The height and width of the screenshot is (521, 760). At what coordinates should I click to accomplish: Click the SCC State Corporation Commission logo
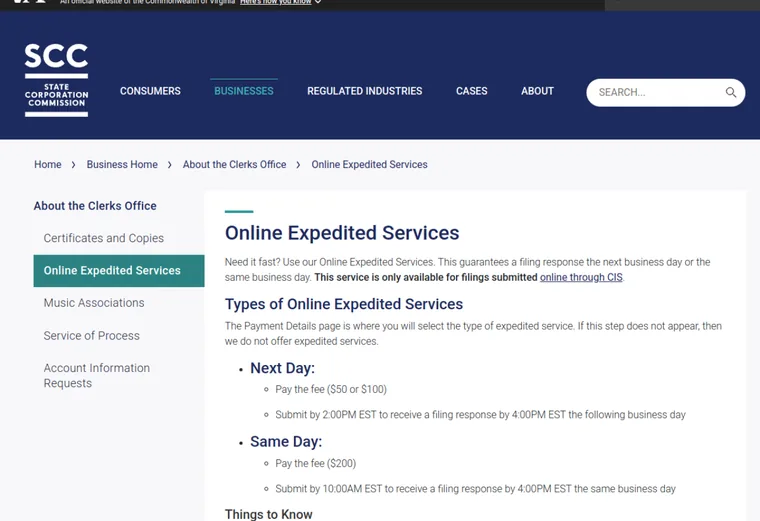(56, 80)
